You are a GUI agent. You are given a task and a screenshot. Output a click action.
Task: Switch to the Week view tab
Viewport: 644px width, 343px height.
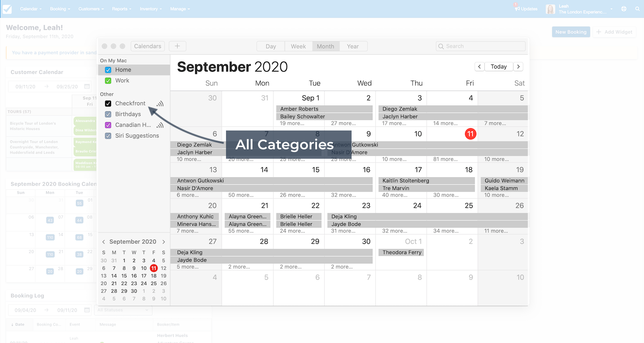pyautogui.click(x=298, y=46)
